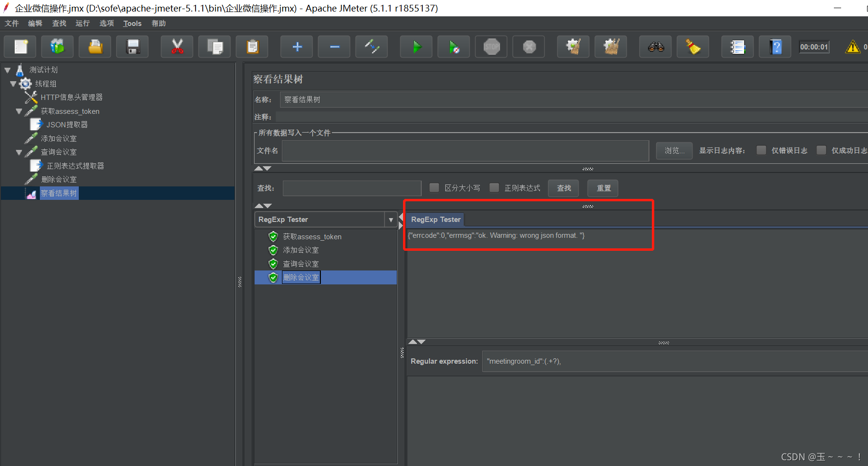Select JSON提取器 in the tree
Viewport: 868px width, 466px height.
tap(67, 125)
